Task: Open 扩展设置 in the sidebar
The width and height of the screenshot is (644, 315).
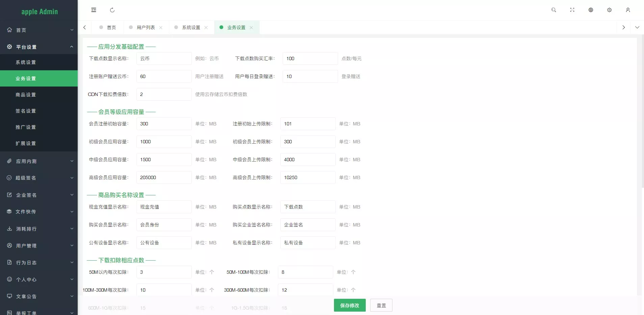Action: tap(39, 143)
